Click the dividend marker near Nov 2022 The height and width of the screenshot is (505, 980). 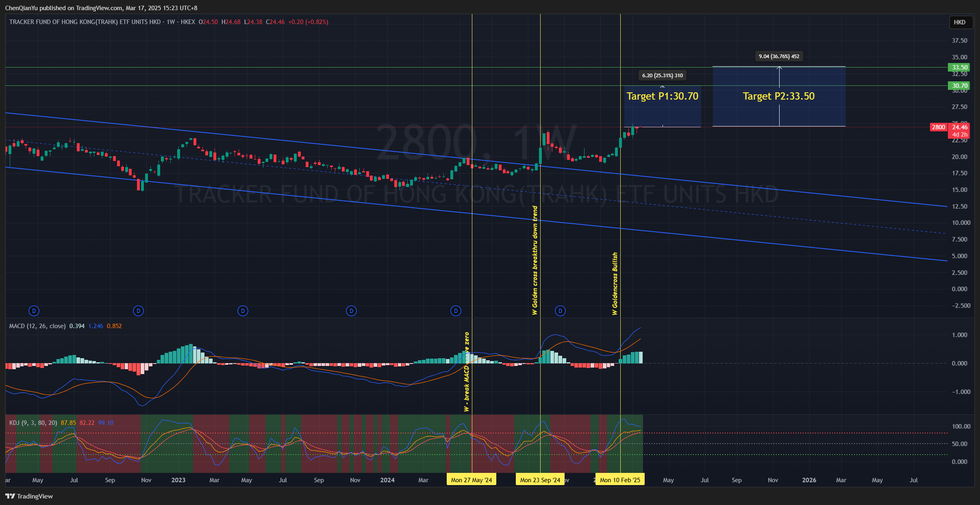coord(139,311)
